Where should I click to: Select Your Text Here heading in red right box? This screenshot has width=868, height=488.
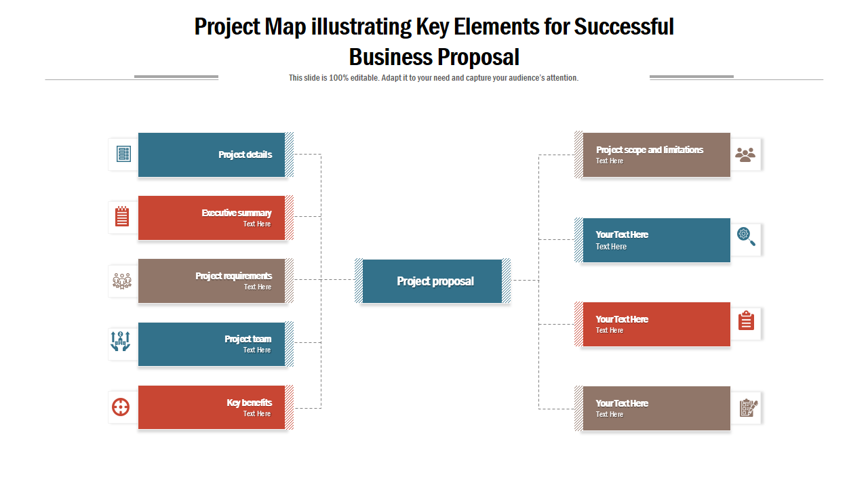click(622, 319)
